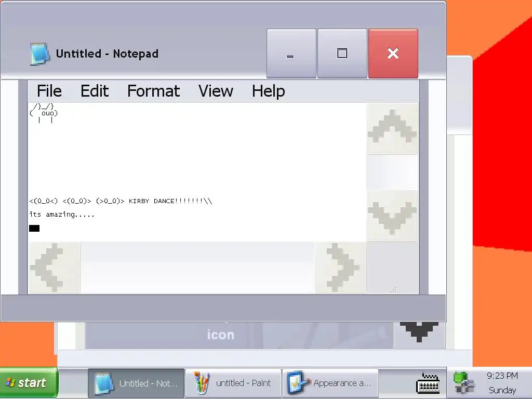Open the Edit menu in Notepad

[95, 91]
